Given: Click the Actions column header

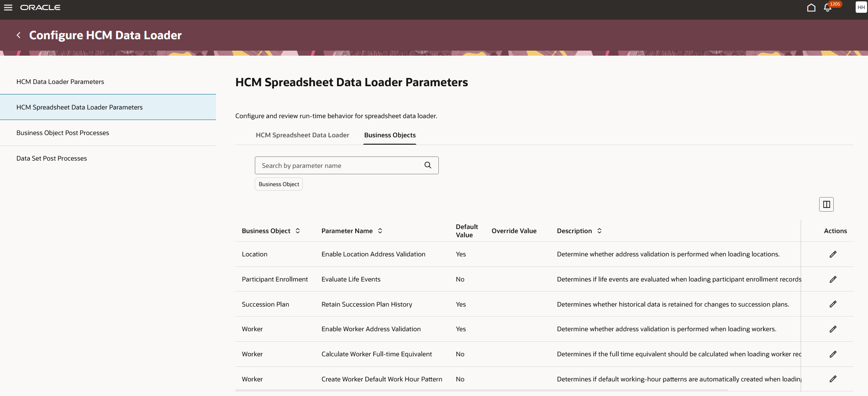Looking at the screenshot, I should coord(835,231).
